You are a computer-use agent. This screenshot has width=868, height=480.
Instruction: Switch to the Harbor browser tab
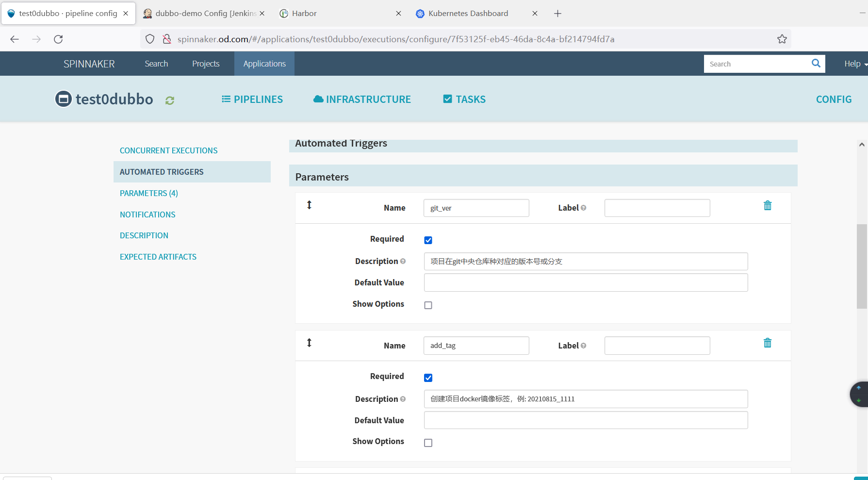[x=304, y=14]
